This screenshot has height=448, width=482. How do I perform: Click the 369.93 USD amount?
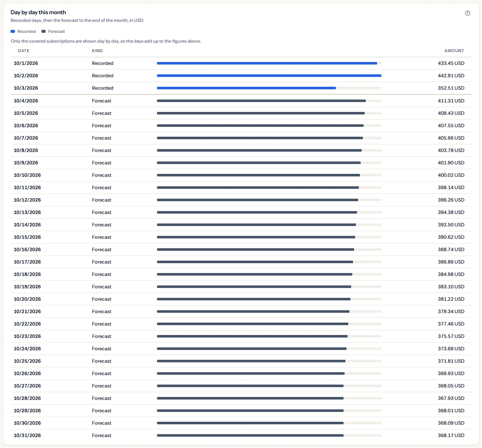[x=451, y=373]
